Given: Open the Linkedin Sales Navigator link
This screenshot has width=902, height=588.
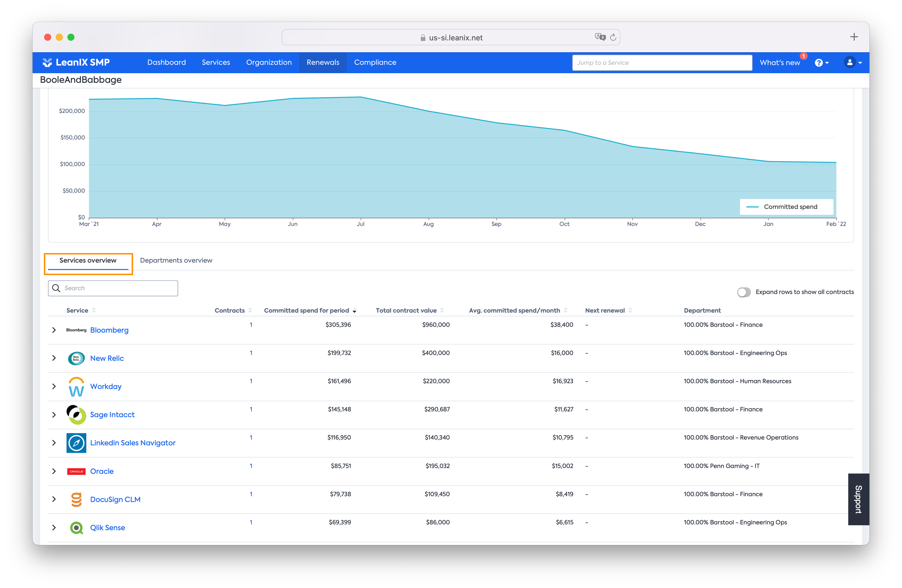Looking at the screenshot, I should [133, 442].
